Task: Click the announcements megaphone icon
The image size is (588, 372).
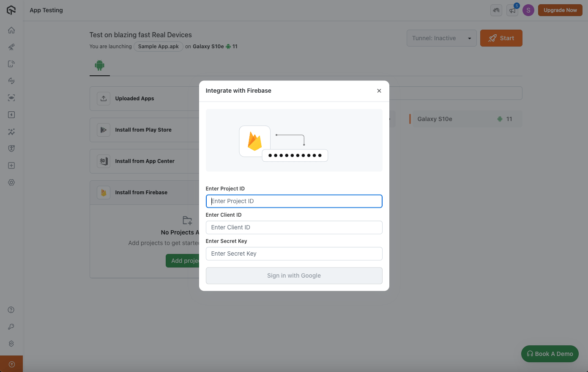Action: (512, 10)
